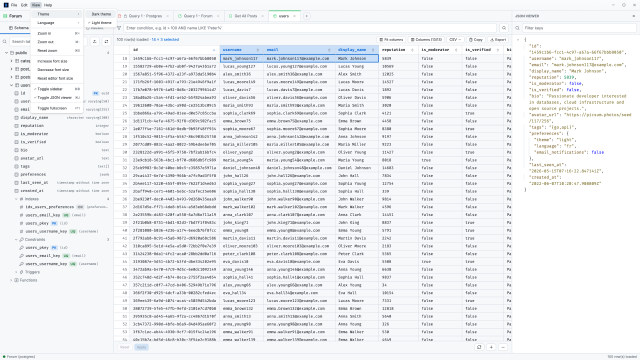
Task: Sort by the email column header icon
Action: (329, 50)
